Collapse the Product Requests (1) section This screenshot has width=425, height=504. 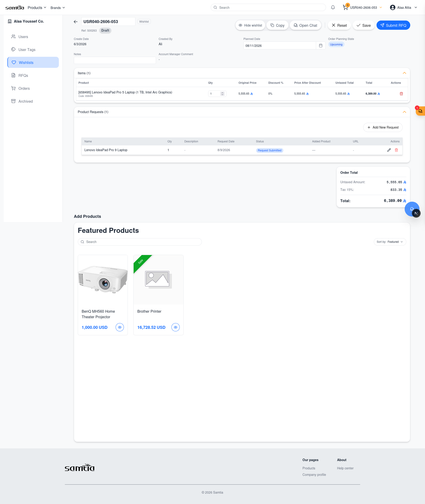coord(404,112)
